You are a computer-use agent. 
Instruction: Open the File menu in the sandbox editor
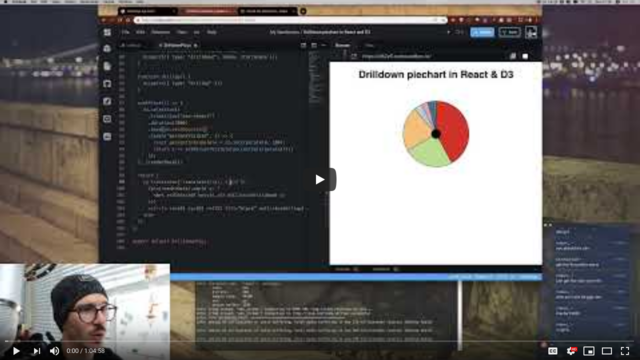tap(125, 32)
